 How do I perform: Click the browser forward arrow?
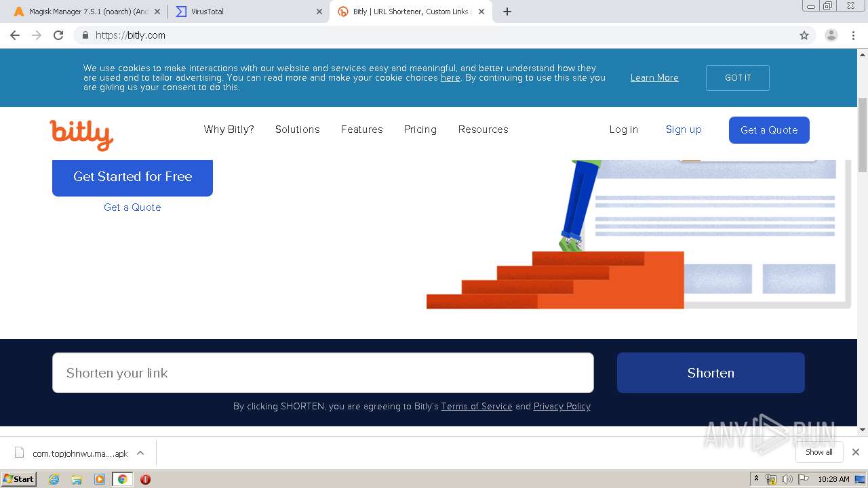click(x=37, y=35)
